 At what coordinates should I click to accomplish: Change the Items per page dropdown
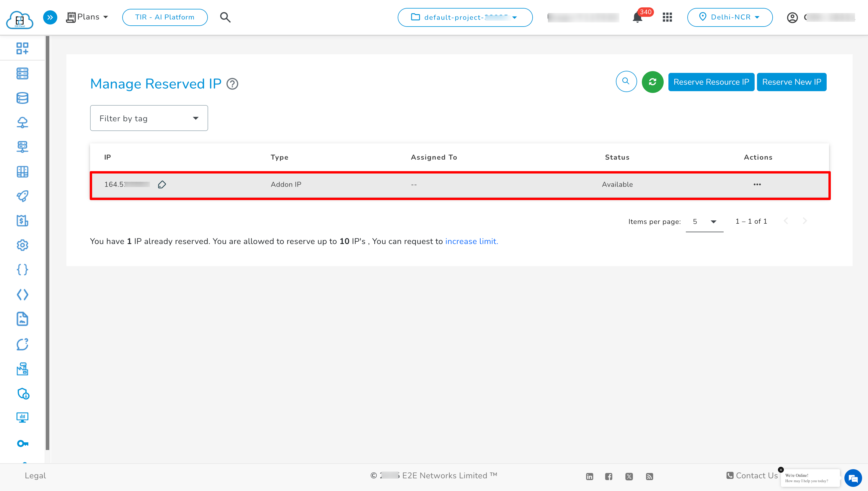click(704, 222)
